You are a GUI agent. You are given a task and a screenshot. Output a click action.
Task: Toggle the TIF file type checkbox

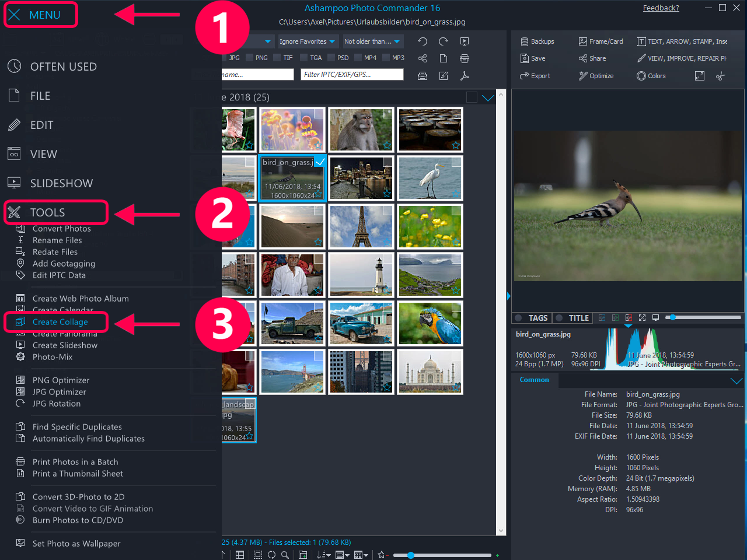pos(277,58)
